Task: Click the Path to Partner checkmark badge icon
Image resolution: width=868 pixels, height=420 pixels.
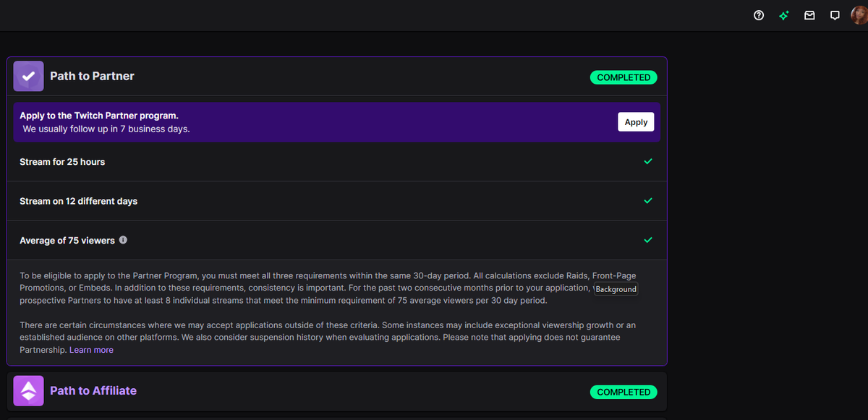Action: (28, 76)
